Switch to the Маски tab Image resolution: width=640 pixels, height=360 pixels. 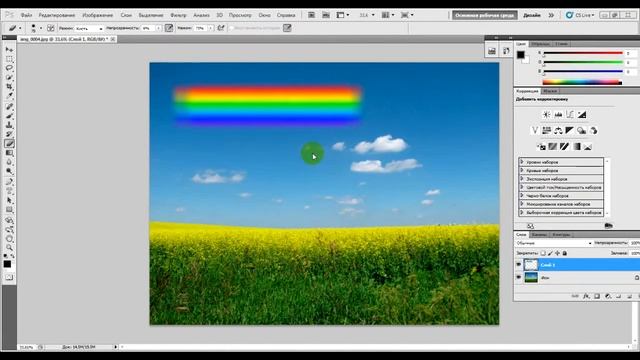pyautogui.click(x=550, y=91)
